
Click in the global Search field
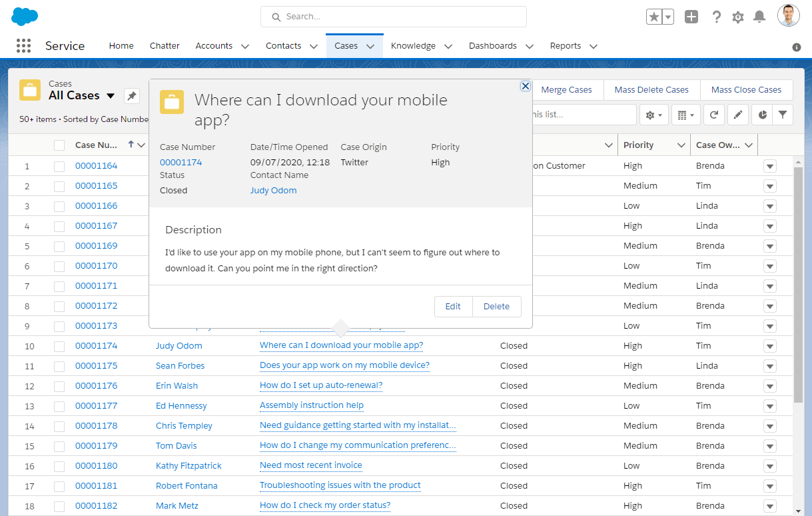coord(393,16)
